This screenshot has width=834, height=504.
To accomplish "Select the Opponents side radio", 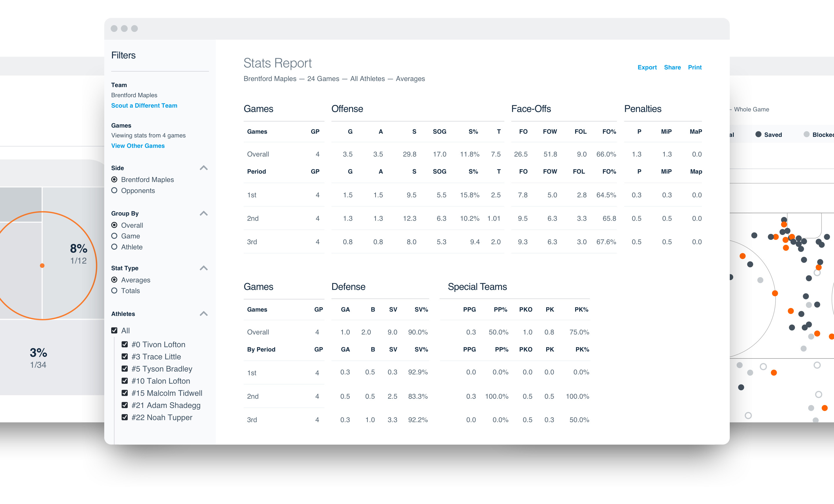I will click(114, 190).
